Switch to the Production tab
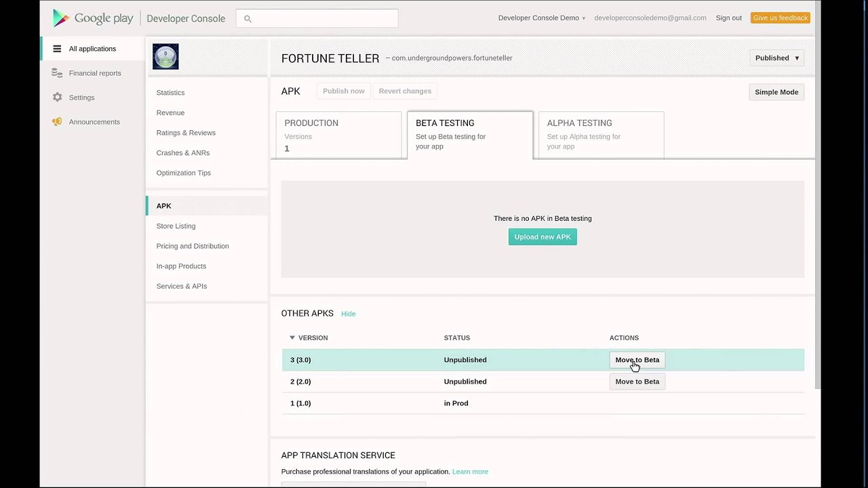The width and height of the screenshot is (868, 488). (x=339, y=136)
